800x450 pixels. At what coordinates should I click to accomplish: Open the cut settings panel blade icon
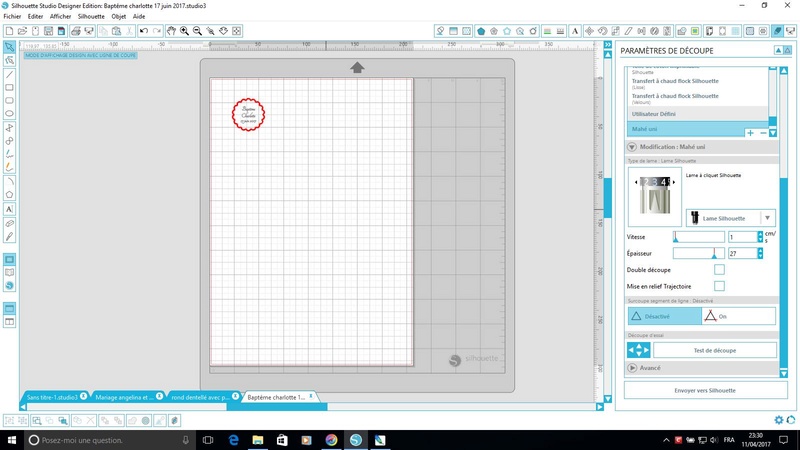(777, 31)
